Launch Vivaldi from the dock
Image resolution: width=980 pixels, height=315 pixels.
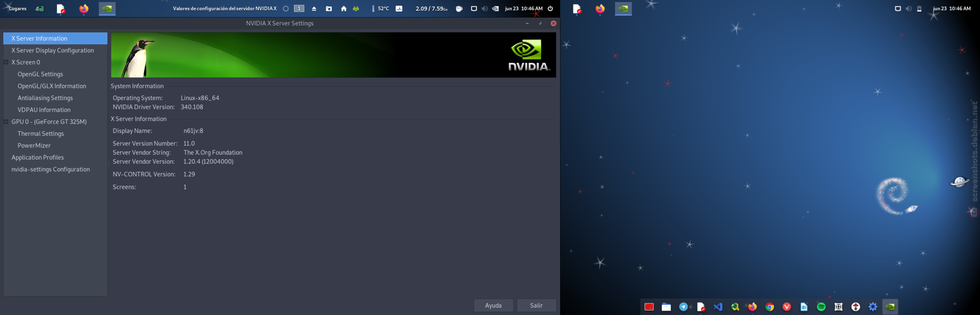click(x=787, y=307)
